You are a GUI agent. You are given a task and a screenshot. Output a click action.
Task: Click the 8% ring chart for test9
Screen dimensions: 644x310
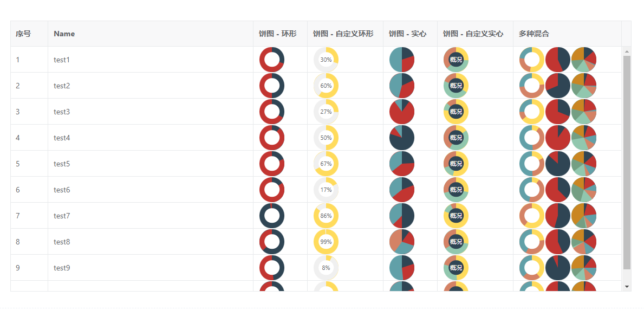pos(326,268)
